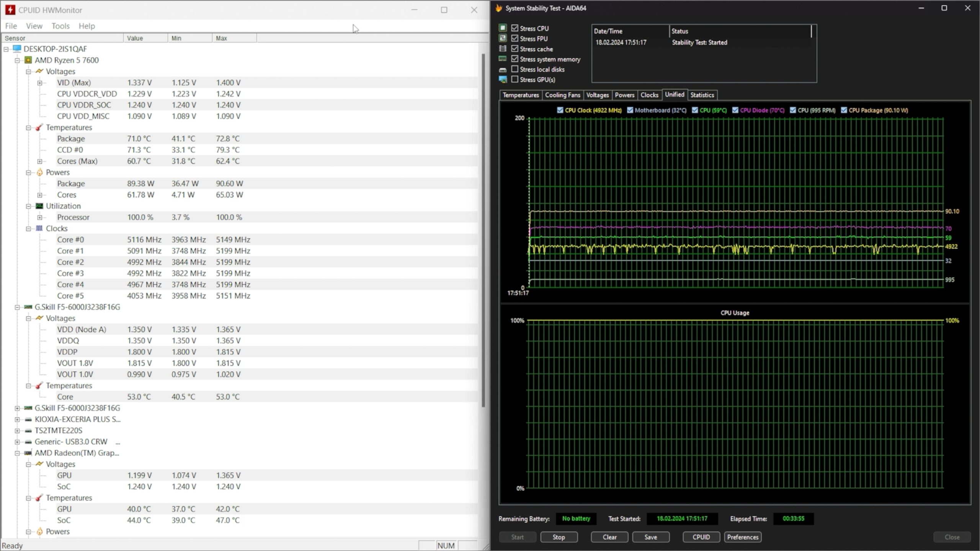Collapse the Clocks section
Viewport: 980px width, 551px height.
pos(28,229)
